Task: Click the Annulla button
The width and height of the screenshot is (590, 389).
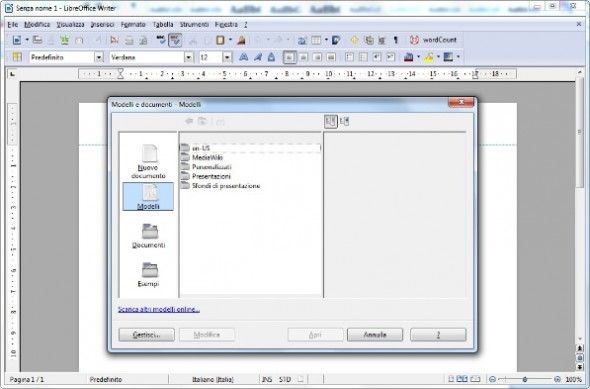Action: tap(375, 335)
